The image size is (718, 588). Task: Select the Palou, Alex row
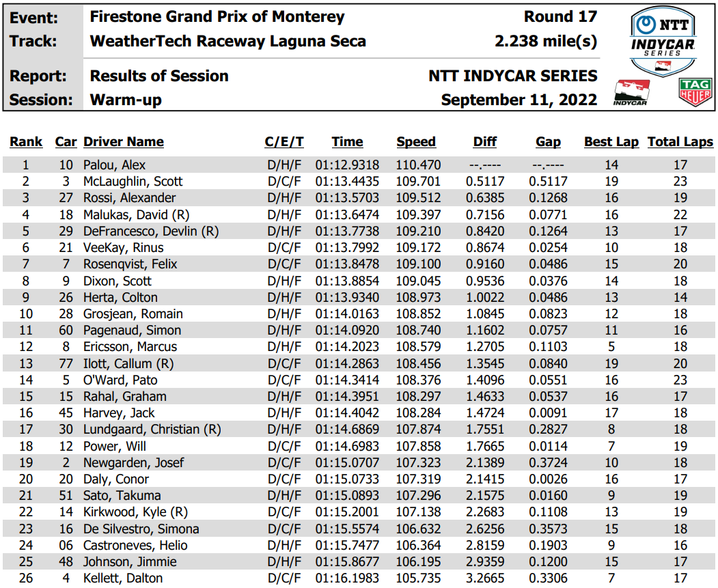[359, 165]
